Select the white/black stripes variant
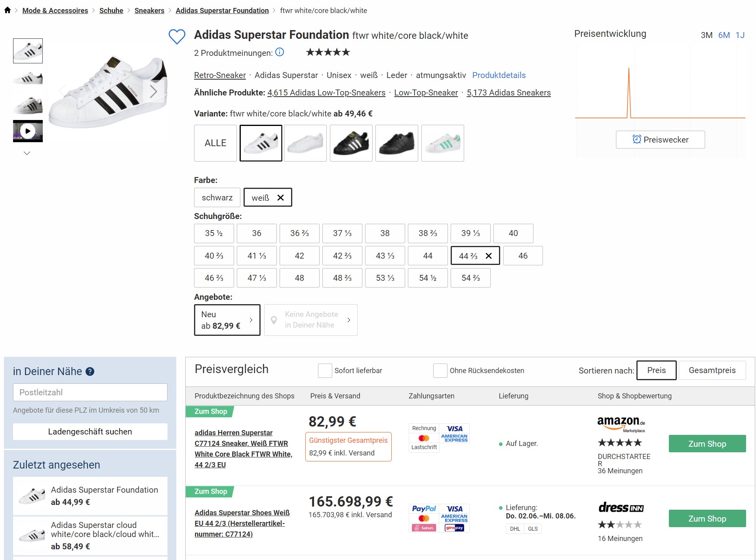Image resolution: width=756 pixels, height=560 pixels. point(261,143)
